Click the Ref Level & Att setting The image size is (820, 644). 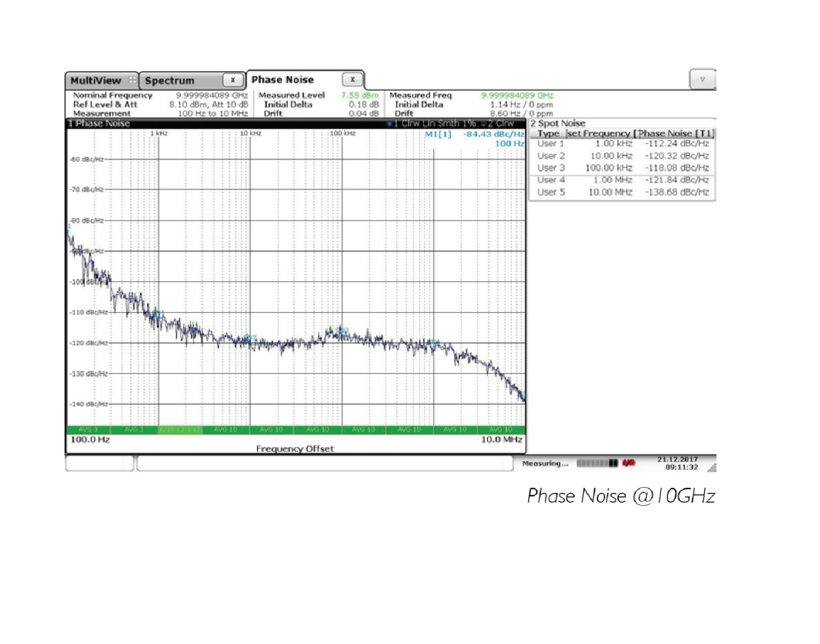pyautogui.click(x=160, y=105)
